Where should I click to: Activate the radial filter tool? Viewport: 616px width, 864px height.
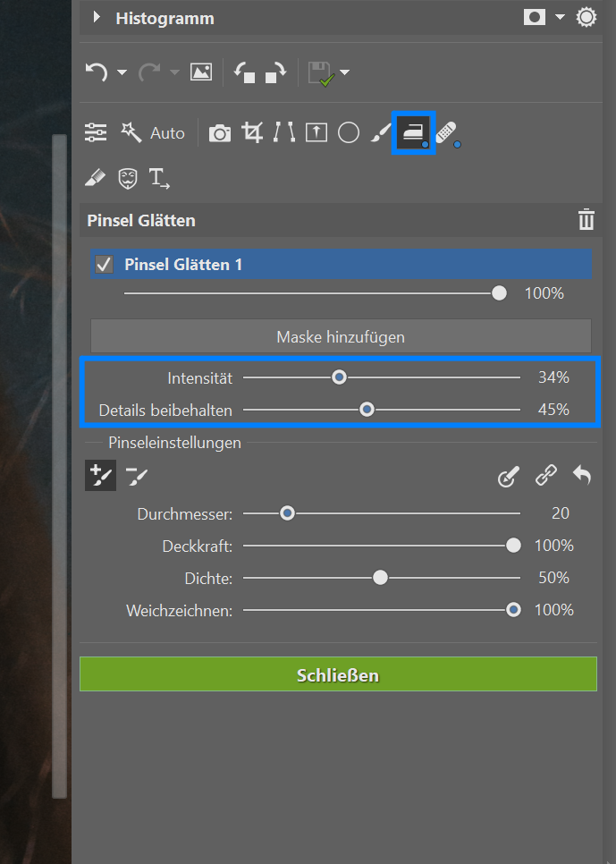click(349, 132)
